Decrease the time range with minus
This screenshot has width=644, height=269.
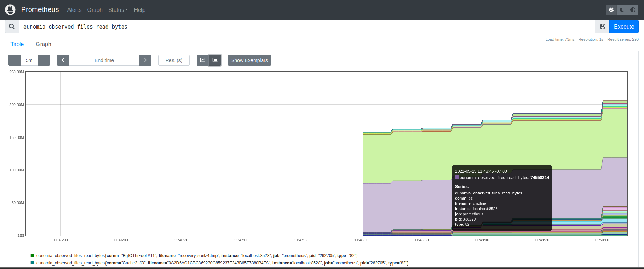[15, 60]
